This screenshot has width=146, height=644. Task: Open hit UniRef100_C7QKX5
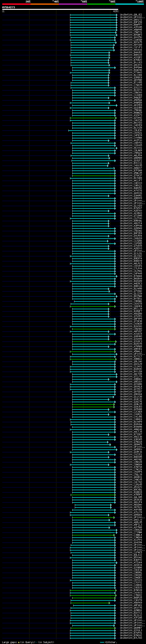131,85
